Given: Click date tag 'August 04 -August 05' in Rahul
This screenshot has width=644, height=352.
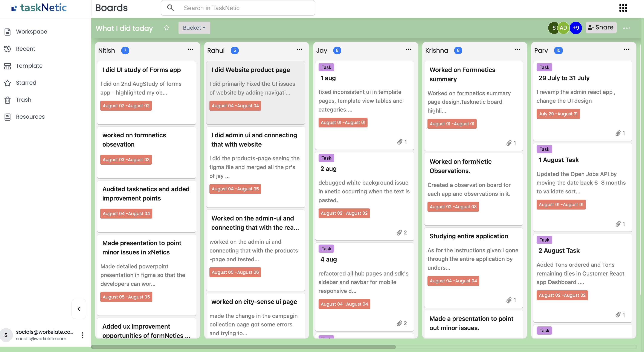Looking at the screenshot, I should pyautogui.click(x=235, y=189).
